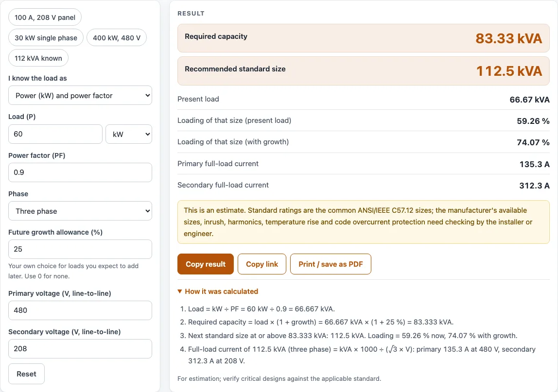Screen dimensions: 558x392
Task: Click the "Required capacity" label
Action: click(216, 36)
